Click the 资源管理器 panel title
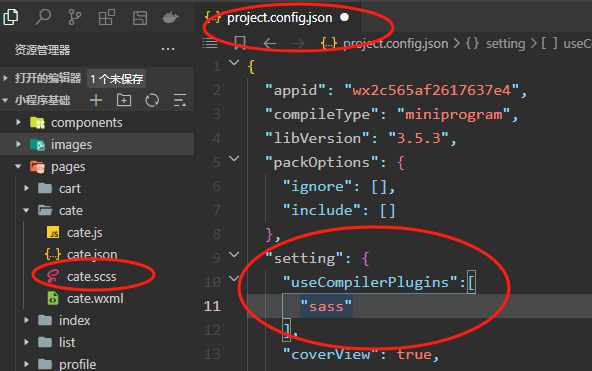Image resolution: width=592 pixels, height=371 pixels. click(42, 50)
